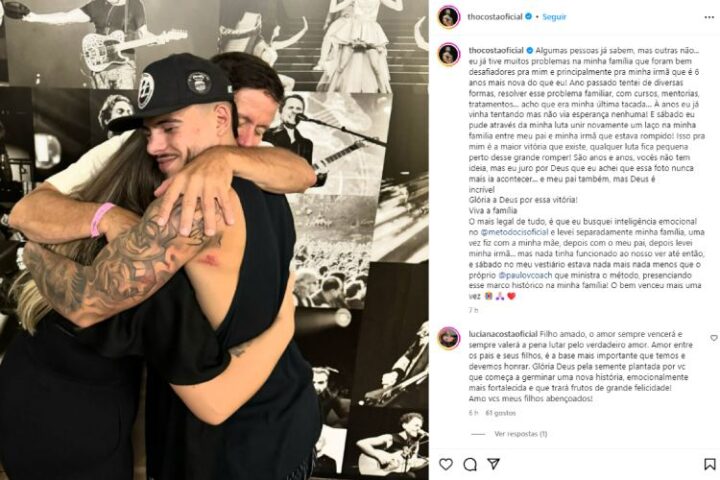720x480 pixels.
Task: Open lucianacostaoficial's profile avatar
Action: pyautogui.click(x=449, y=338)
